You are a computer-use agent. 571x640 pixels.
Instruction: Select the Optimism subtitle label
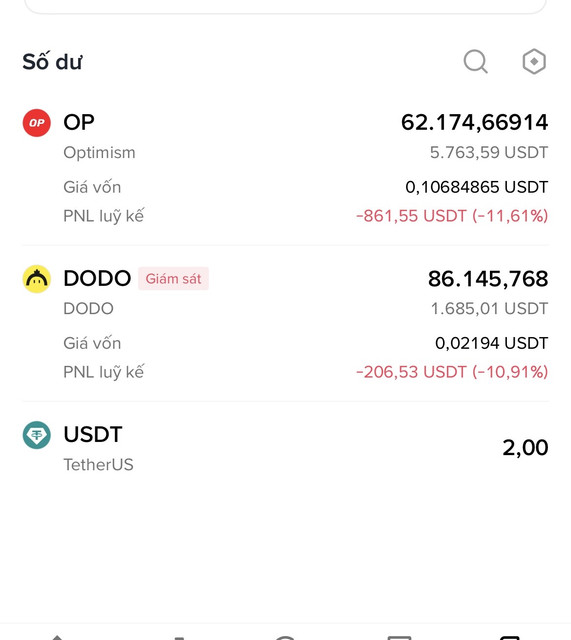99,153
